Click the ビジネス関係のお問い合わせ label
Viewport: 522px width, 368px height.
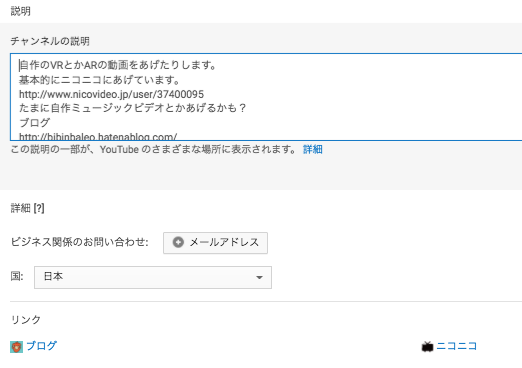tap(79, 242)
